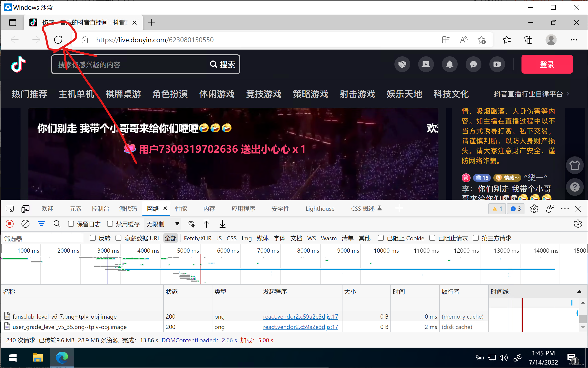Expand the DevTools more-options ellipsis menu

pyautogui.click(x=565, y=209)
